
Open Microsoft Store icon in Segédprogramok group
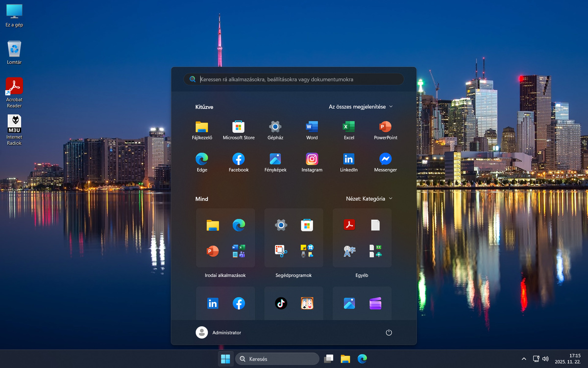click(307, 225)
